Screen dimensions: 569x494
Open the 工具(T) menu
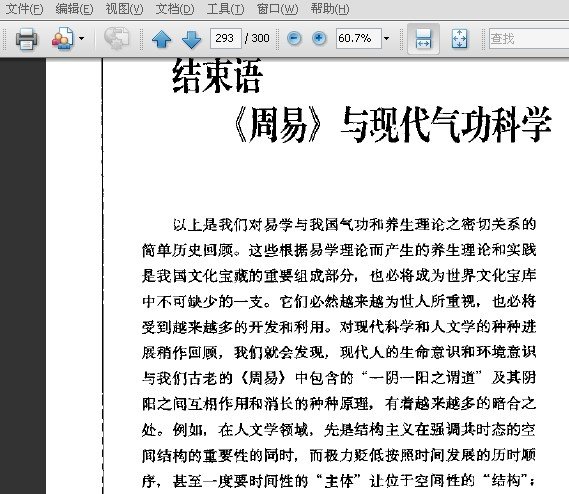(225, 9)
